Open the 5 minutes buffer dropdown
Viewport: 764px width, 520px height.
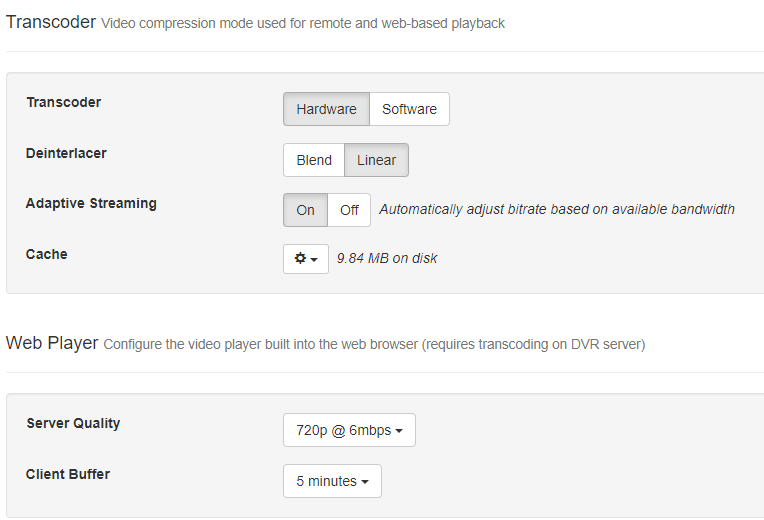click(x=332, y=481)
